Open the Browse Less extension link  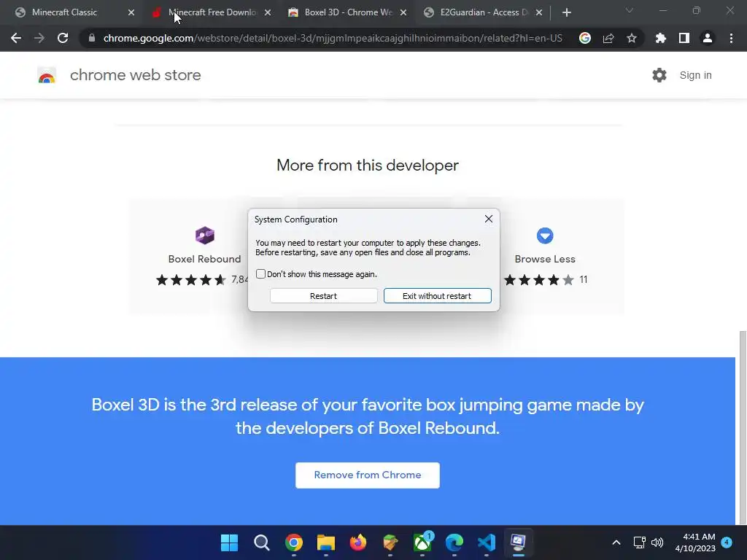pyautogui.click(x=545, y=259)
